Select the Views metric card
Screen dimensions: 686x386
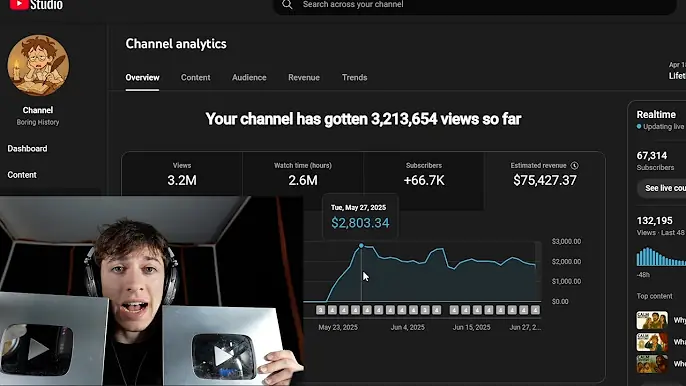point(182,174)
